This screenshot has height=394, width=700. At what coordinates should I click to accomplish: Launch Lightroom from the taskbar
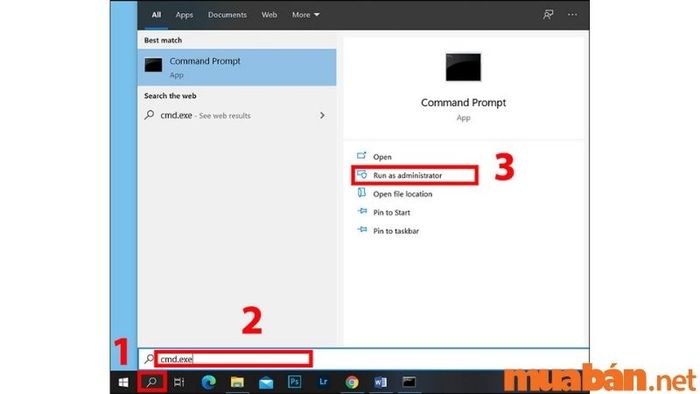pyautogui.click(x=323, y=382)
